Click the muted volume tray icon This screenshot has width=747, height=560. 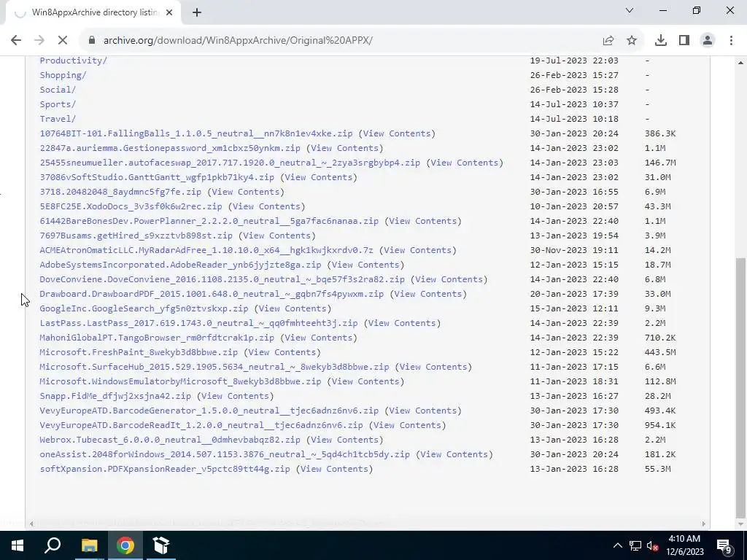tap(653, 545)
